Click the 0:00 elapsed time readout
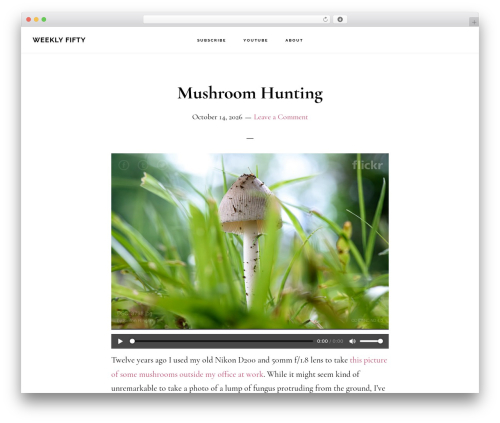 322,341
